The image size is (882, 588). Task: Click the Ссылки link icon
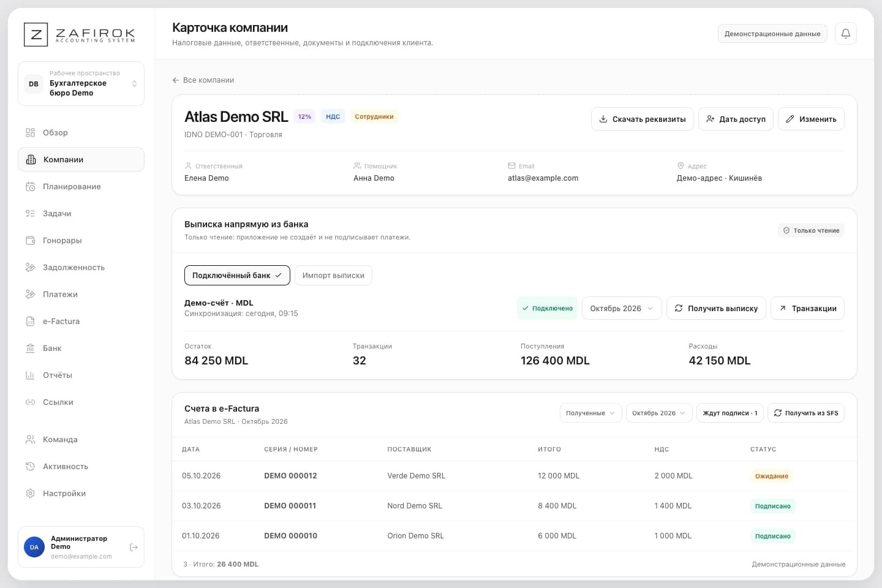(30, 402)
